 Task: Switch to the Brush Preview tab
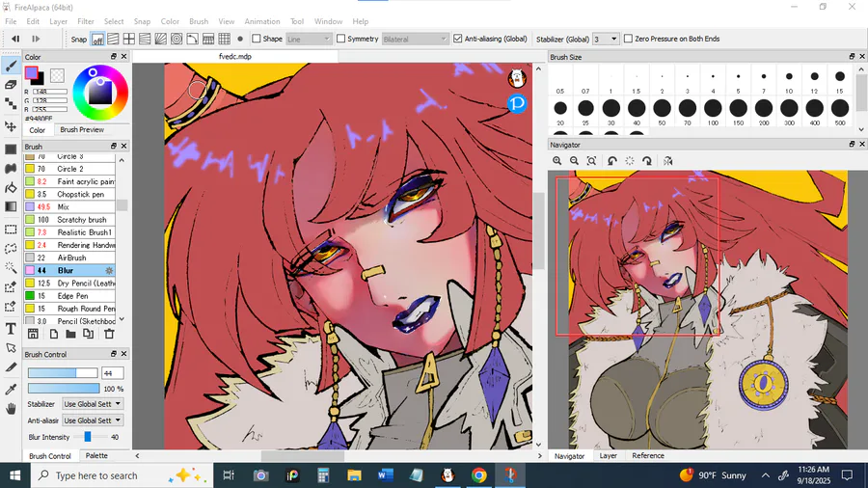coord(82,129)
